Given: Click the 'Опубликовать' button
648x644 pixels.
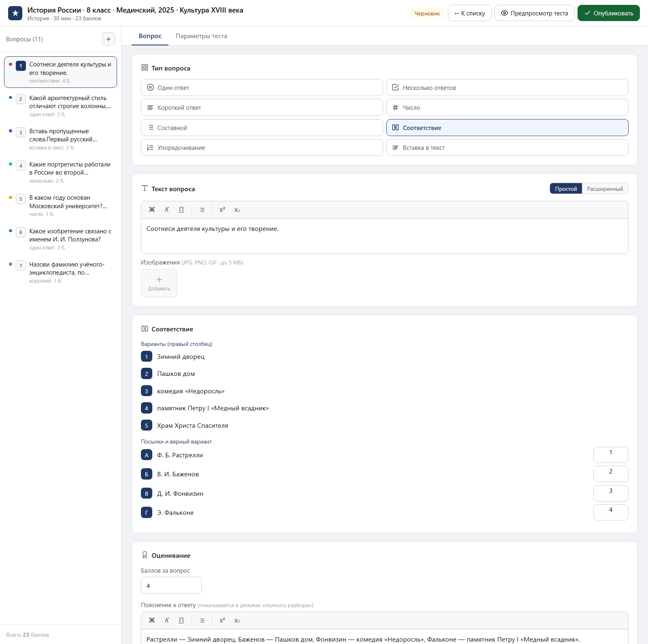Looking at the screenshot, I should [x=608, y=13].
